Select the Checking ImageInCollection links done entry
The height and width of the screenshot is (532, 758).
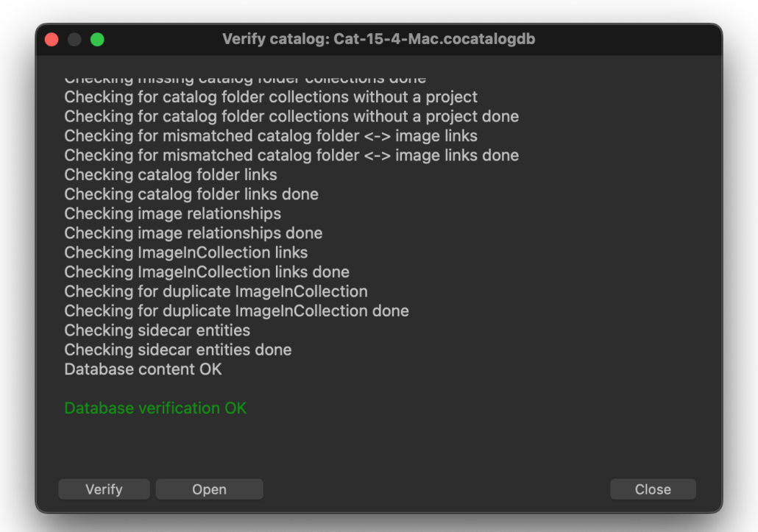[x=206, y=272]
